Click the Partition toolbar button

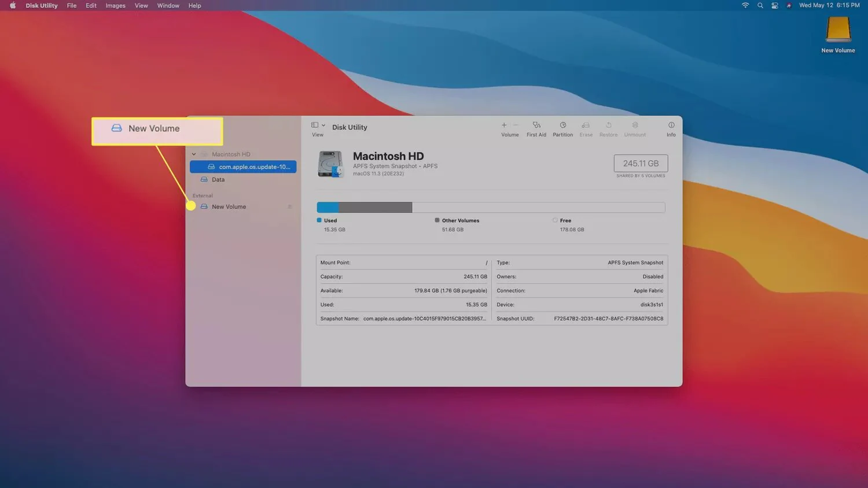click(x=562, y=129)
